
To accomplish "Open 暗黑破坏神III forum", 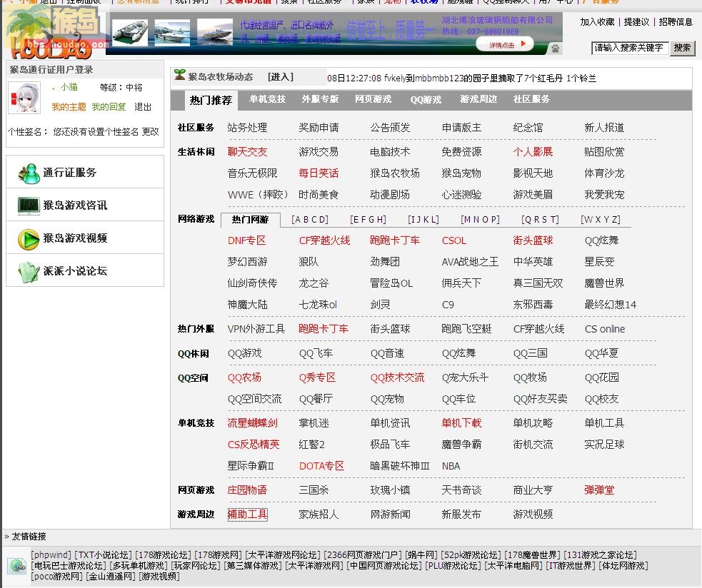I will click(400, 466).
